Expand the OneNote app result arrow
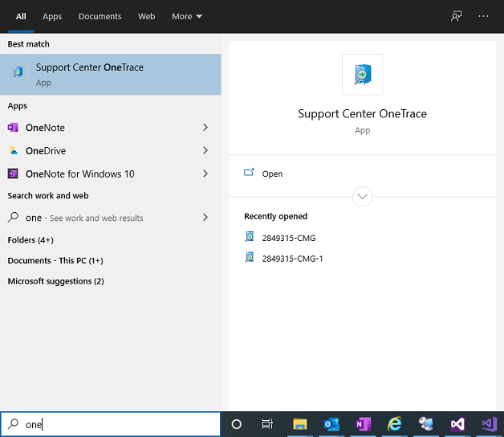The height and width of the screenshot is (437, 504). [x=205, y=128]
